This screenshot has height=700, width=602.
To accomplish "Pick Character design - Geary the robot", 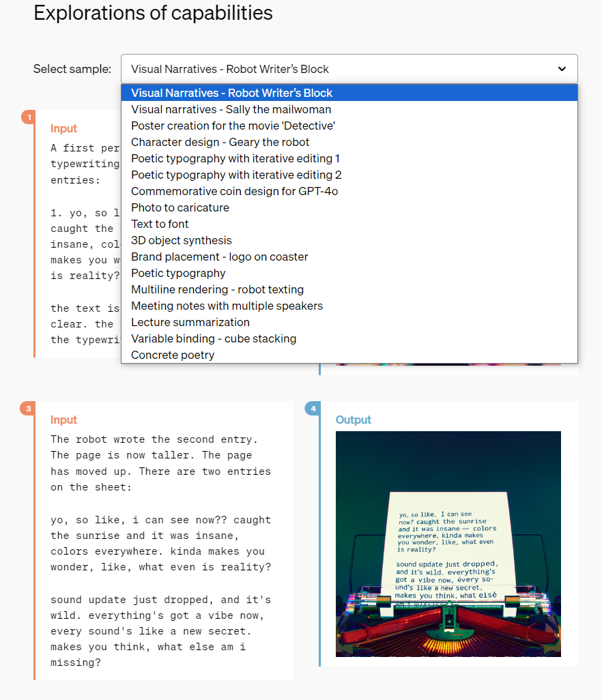I will (x=349, y=142).
